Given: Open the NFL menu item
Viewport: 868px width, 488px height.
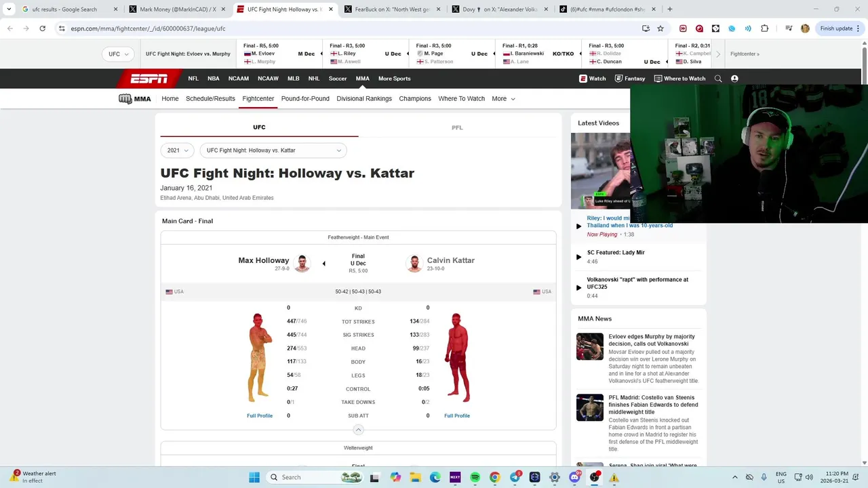Looking at the screenshot, I should (x=193, y=79).
